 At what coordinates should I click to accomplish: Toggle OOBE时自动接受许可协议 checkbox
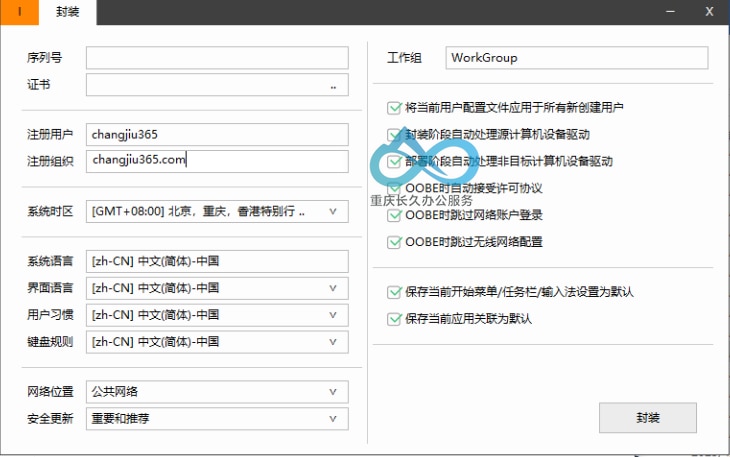coord(394,188)
